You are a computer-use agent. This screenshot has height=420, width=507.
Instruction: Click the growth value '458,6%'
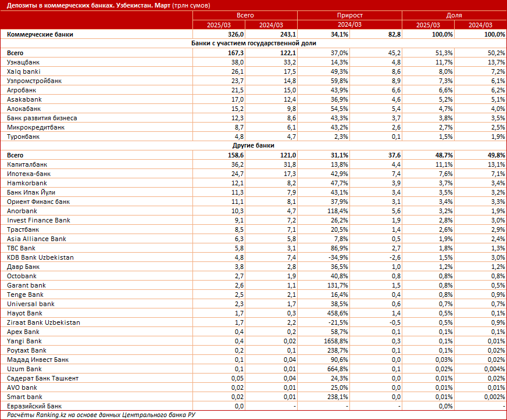coord(338,313)
